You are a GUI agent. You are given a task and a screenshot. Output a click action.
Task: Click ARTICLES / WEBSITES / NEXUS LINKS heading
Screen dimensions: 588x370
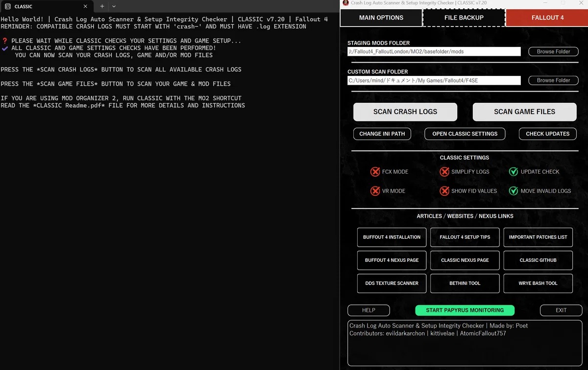pyautogui.click(x=465, y=216)
